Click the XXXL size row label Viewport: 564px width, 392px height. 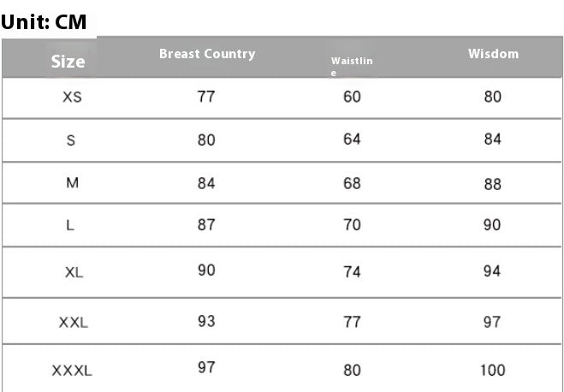point(72,371)
